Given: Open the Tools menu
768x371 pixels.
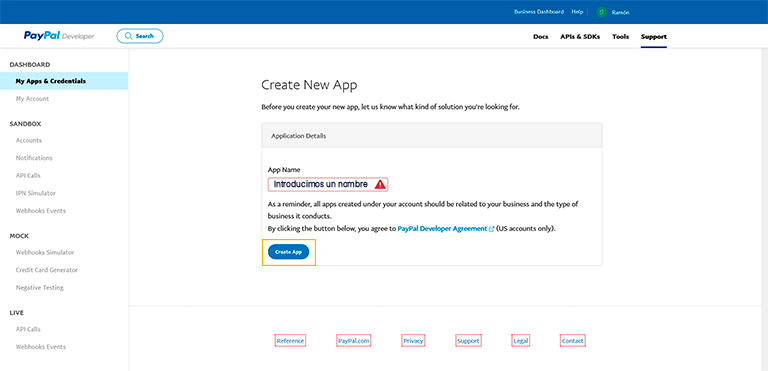Looking at the screenshot, I should tap(621, 36).
